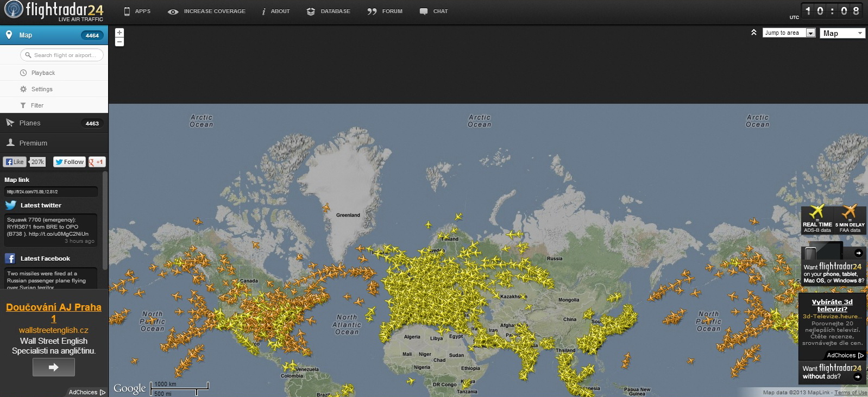Select the Map tab in sidebar

pyautogui.click(x=54, y=35)
